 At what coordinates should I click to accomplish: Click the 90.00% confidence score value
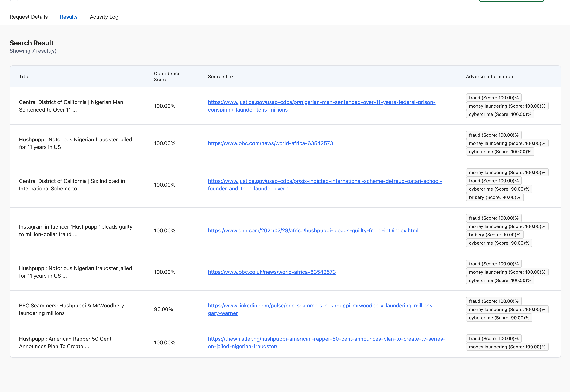(x=163, y=309)
